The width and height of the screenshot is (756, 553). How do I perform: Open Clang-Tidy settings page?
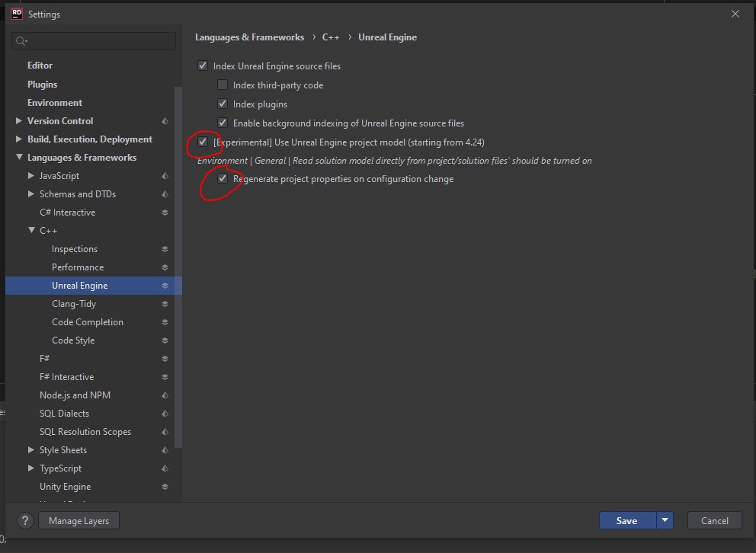[74, 304]
